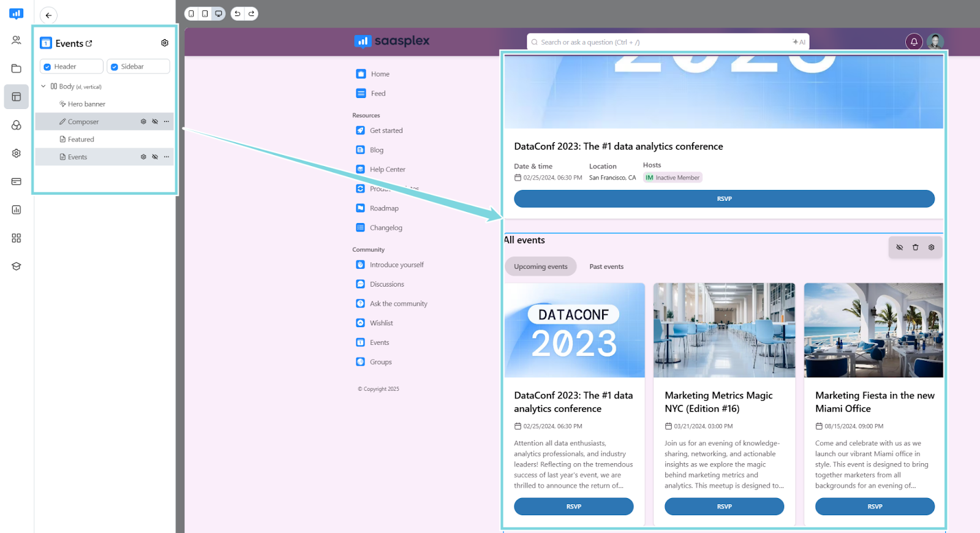Select the layout designer icon in left rail
Image resolution: width=980 pixels, height=533 pixels.
point(17,97)
